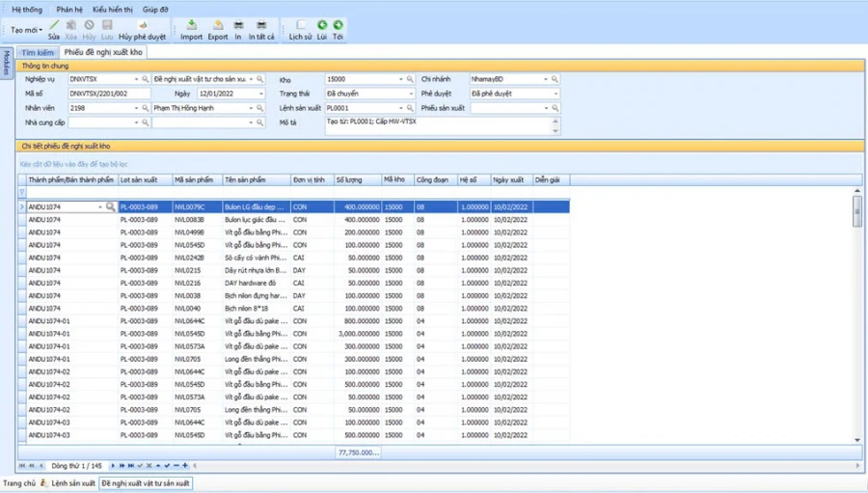The height and width of the screenshot is (493, 868).
Task: Open the Hệ thống menu
Action: tap(27, 10)
